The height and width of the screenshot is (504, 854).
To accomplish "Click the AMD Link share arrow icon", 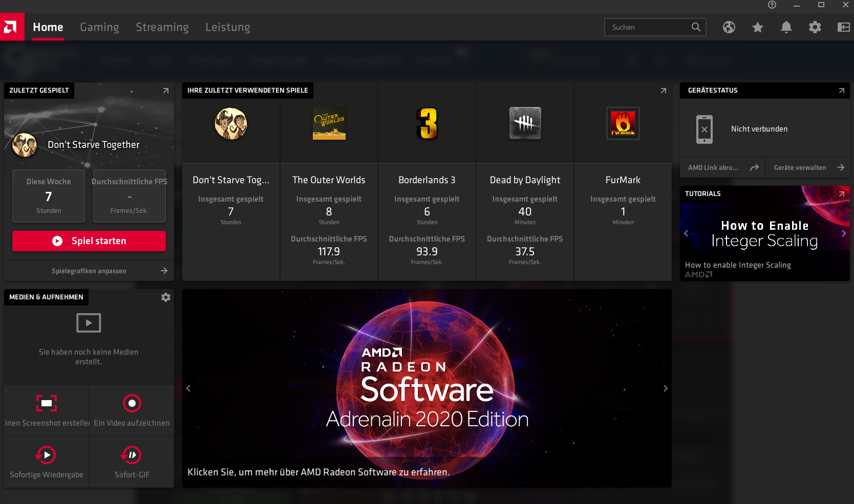I will coord(755,167).
